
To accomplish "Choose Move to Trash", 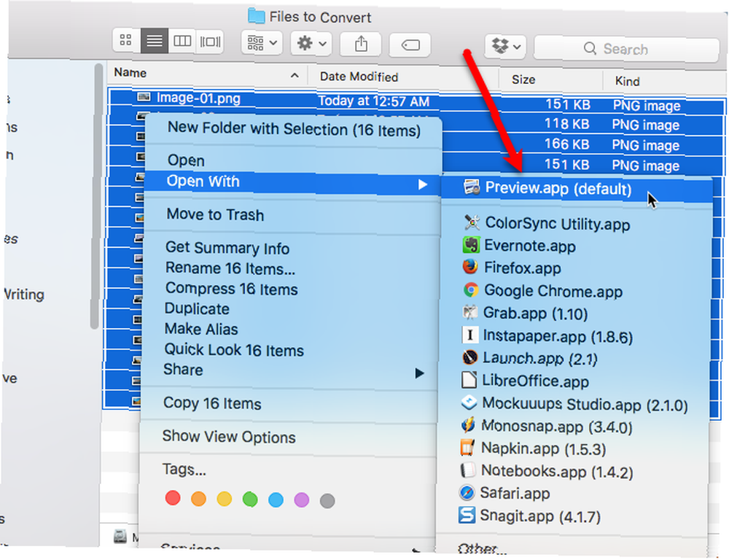I will [215, 215].
